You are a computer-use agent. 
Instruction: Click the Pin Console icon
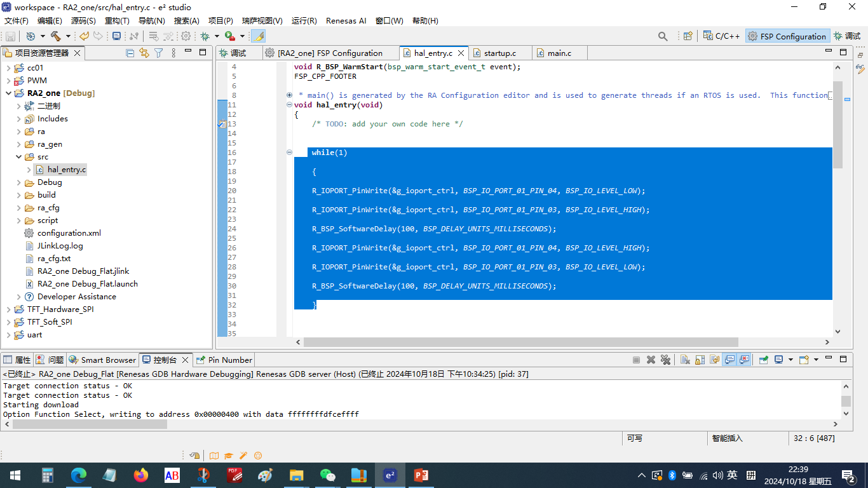click(763, 360)
